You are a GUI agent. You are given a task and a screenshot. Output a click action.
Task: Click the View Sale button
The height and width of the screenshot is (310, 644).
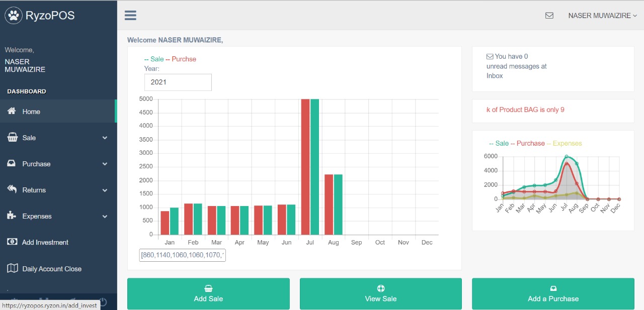pos(380,293)
